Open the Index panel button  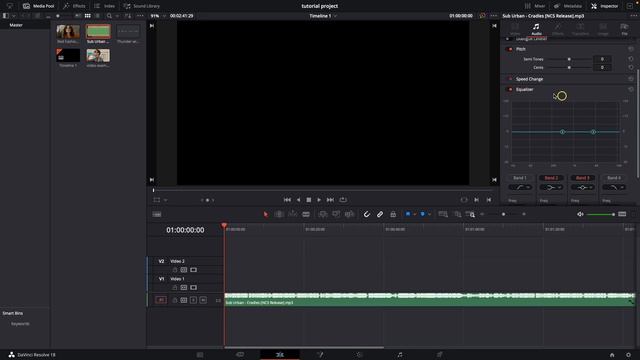pos(104,6)
